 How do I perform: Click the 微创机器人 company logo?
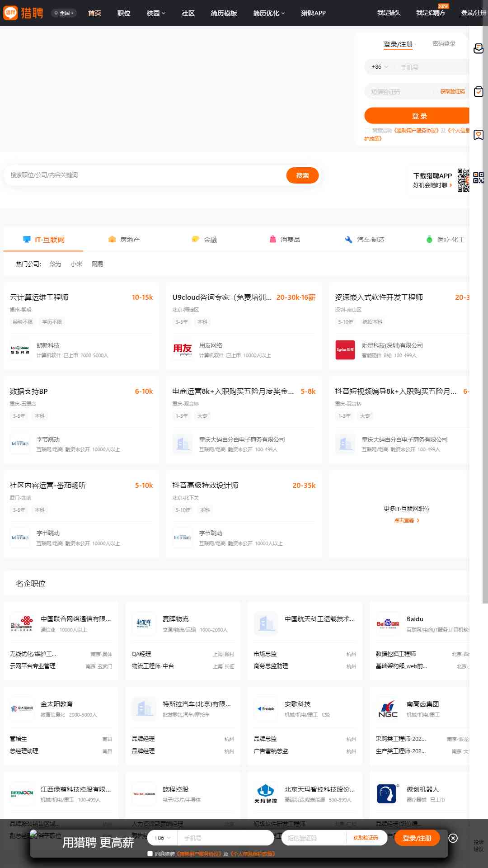388,794
